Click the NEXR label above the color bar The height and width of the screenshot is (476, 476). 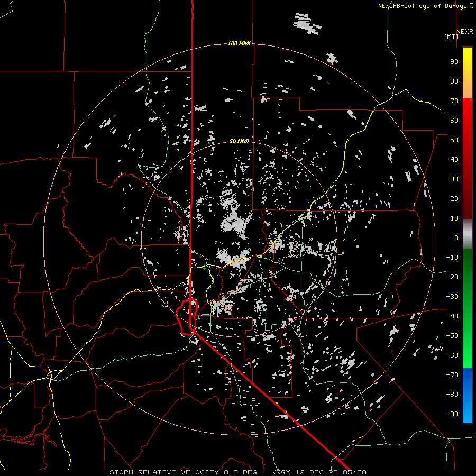[x=465, y=32]
